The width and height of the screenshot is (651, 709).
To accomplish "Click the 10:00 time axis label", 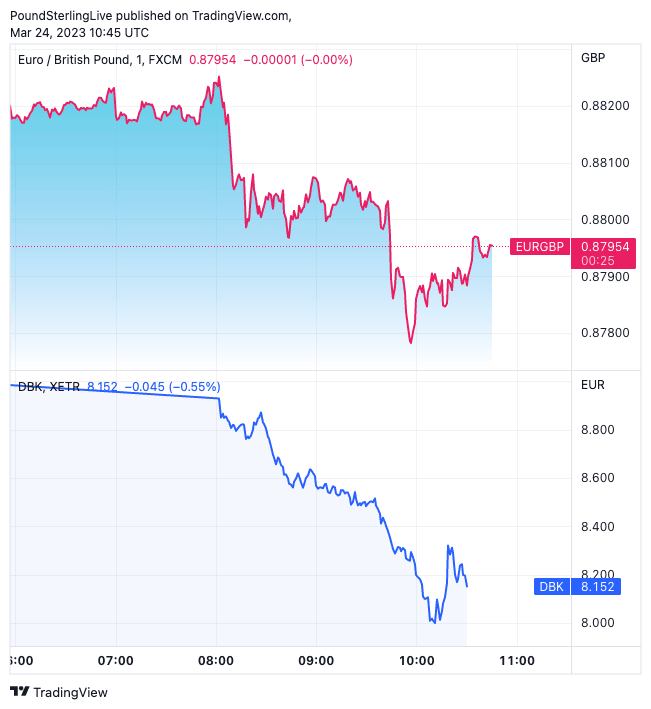I will coord(416,660).
